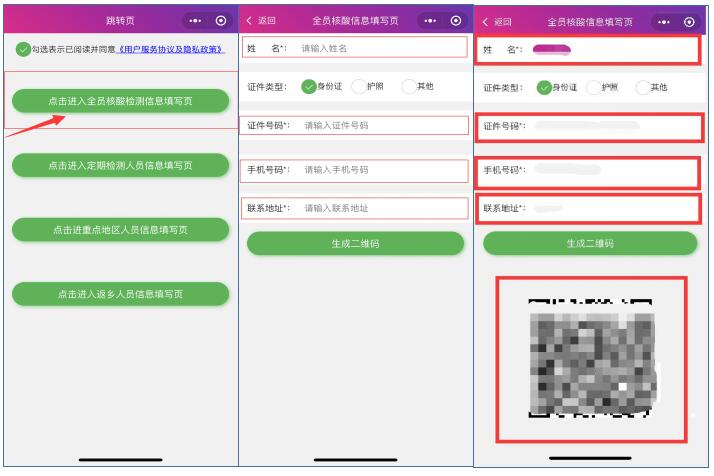
Task: Open the more options dots in 跳转页 header
Action: click(195, 20)
